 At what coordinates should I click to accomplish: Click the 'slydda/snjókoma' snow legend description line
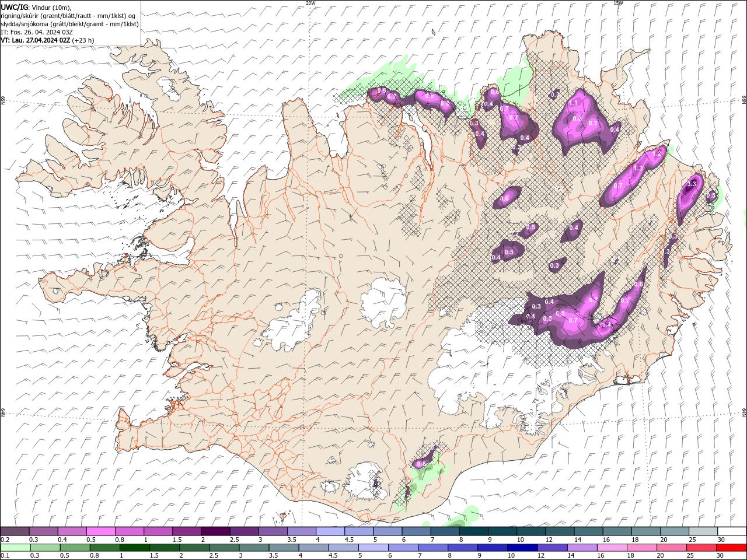[x=70, y=24]
